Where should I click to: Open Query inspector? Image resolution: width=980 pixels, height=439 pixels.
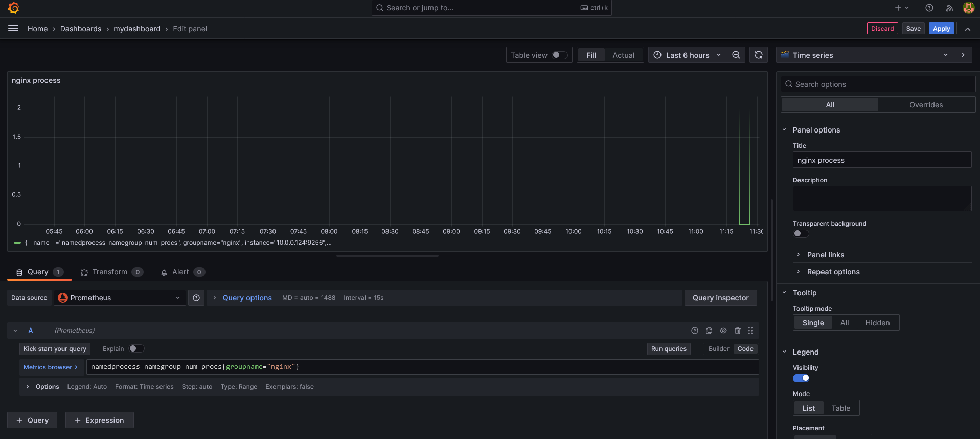click(x=720, y=298)
